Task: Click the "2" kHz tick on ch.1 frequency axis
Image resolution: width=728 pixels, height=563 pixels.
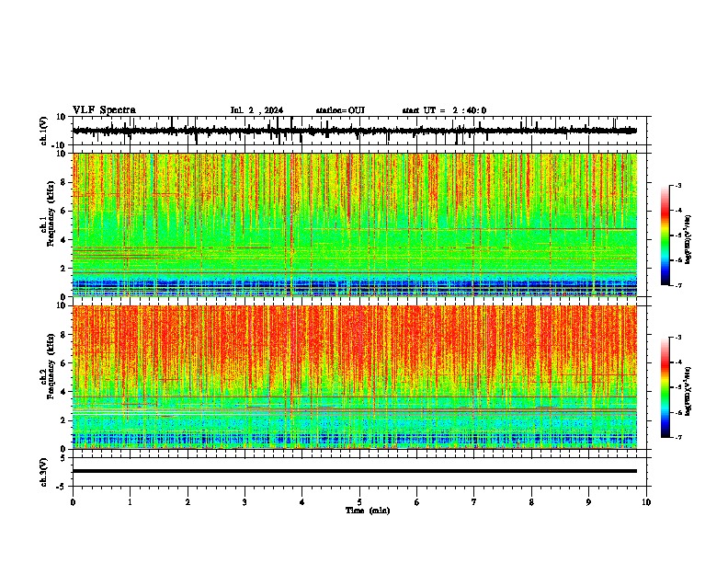Action: click(x=65, y=268)
